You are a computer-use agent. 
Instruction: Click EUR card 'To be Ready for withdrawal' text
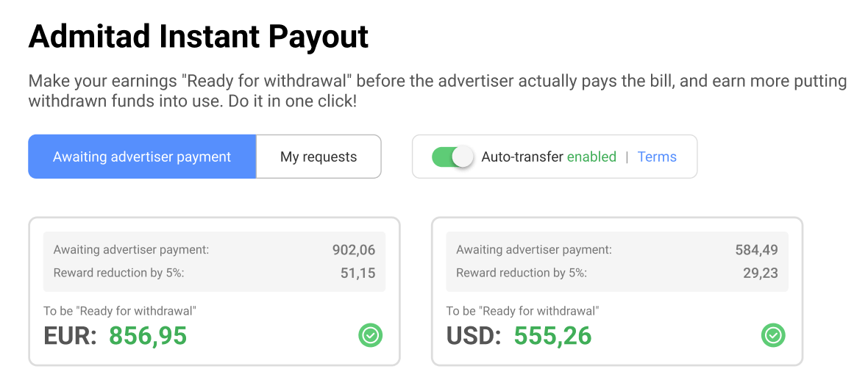pos(120,311)
